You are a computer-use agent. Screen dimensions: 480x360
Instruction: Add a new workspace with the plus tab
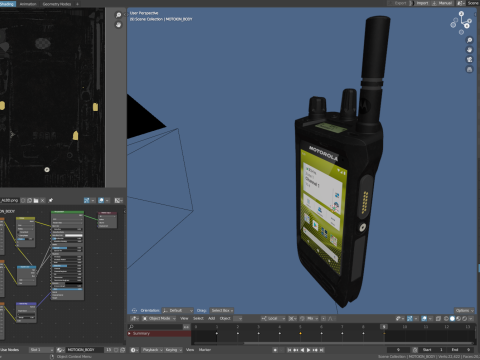click(77, 4)
